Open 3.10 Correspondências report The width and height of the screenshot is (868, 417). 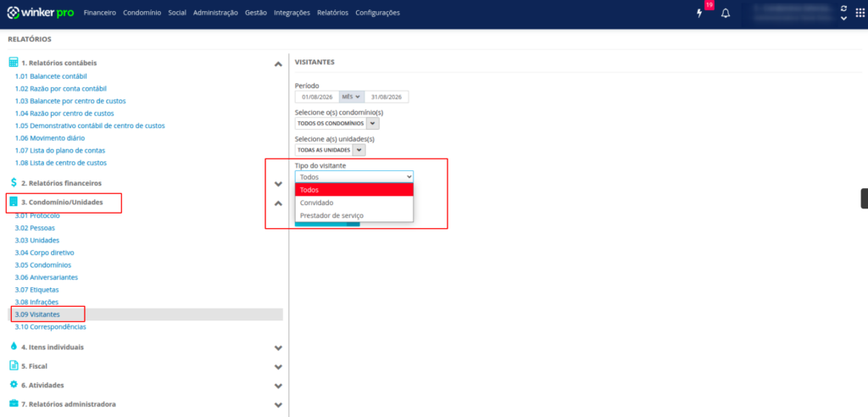[x=50, y=326]
